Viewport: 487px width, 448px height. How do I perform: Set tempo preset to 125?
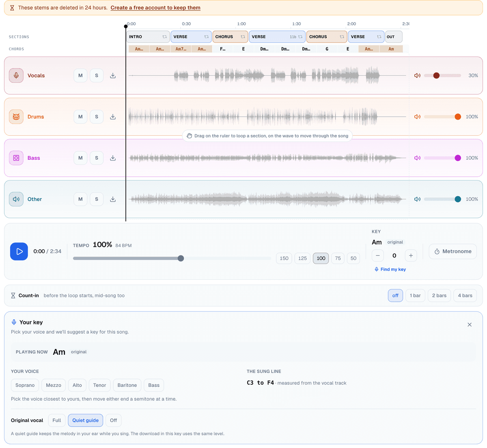(x=302, y=258)
